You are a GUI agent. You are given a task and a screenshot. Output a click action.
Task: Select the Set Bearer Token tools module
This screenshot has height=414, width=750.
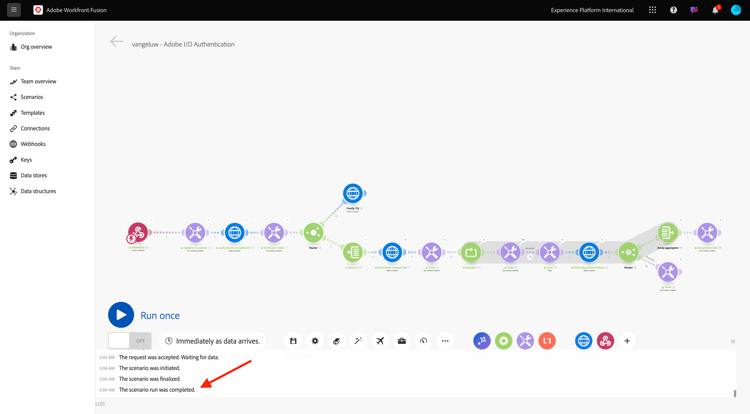pyautogui.click(x=274, y=232)
